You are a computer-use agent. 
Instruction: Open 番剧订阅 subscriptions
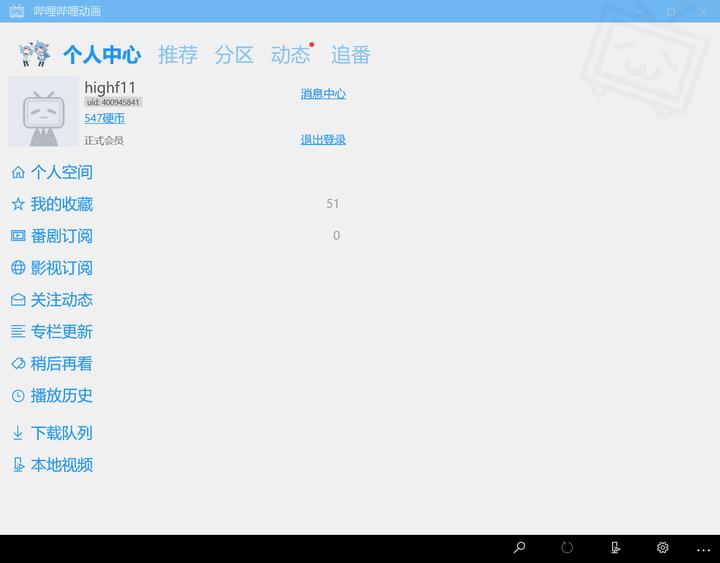(x=62, y=236)
